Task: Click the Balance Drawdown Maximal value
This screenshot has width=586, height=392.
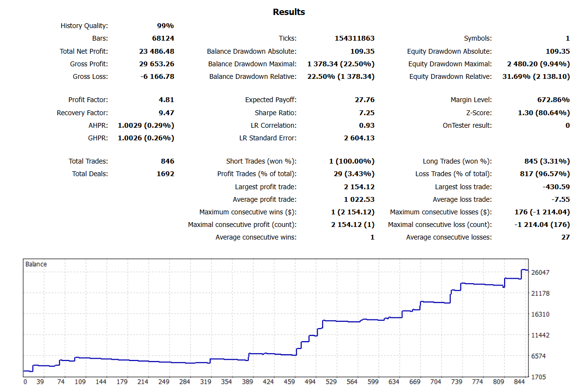Action: (340, 64)
